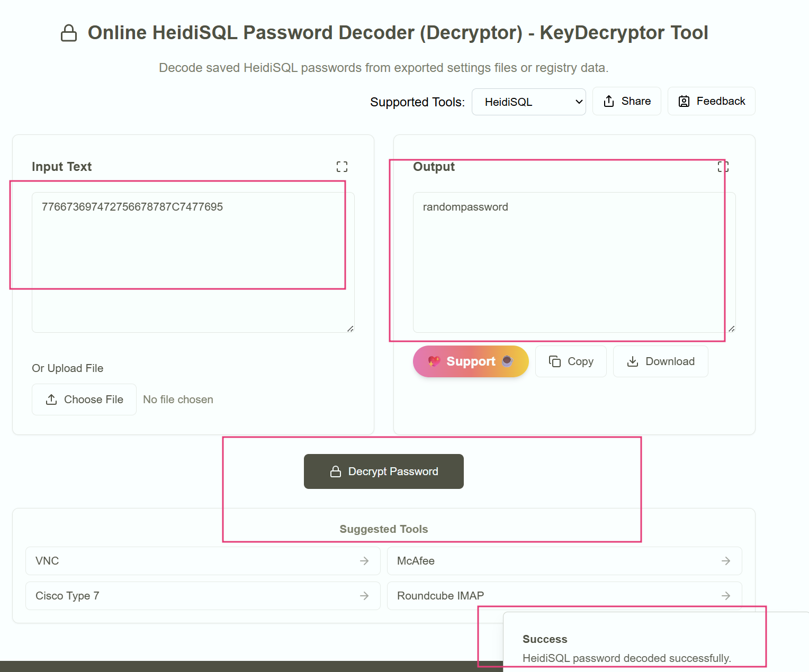Open feedback via the Feedback icon
Screen dimensions: 809x672
(x=684, y=101)
